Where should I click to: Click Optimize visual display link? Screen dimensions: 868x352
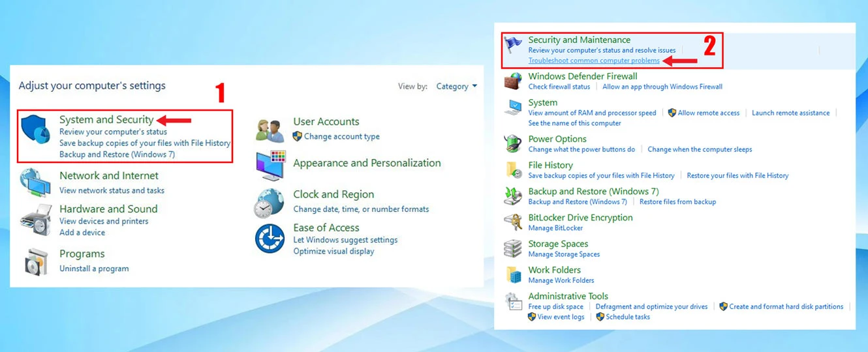334,251
